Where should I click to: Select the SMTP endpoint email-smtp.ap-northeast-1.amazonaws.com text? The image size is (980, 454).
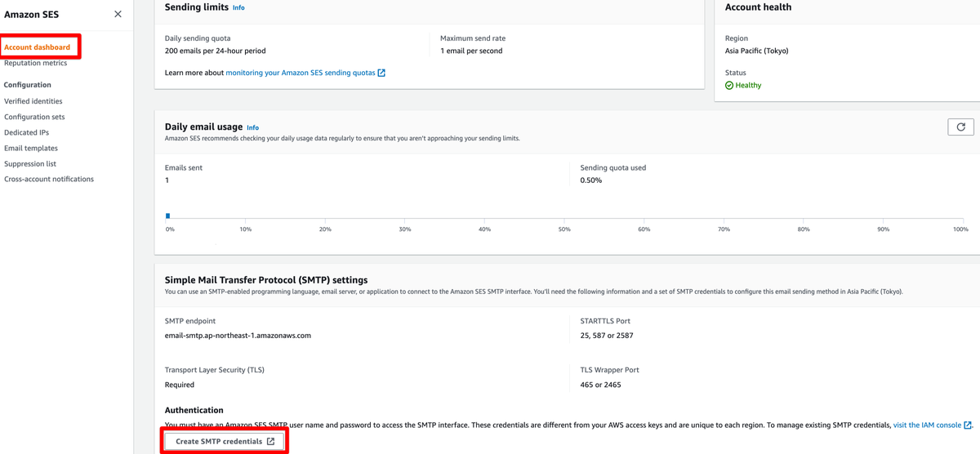[238, 336]
